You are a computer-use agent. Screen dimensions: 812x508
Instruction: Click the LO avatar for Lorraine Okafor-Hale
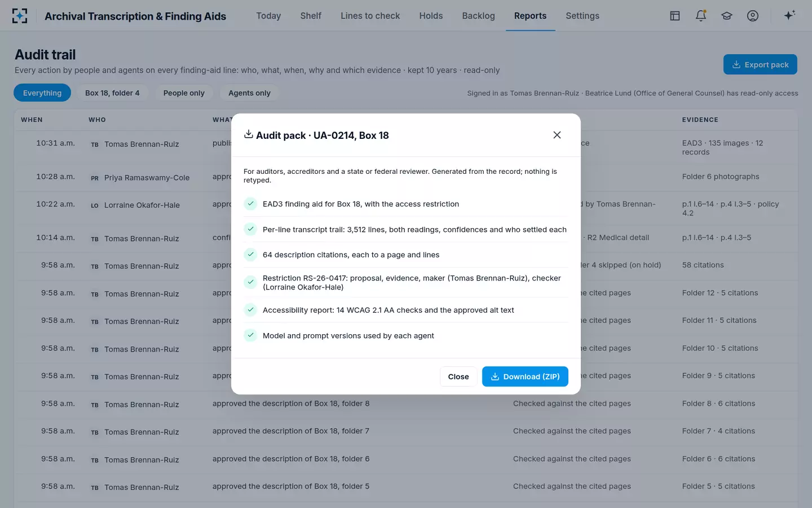[x=95, y=205]
